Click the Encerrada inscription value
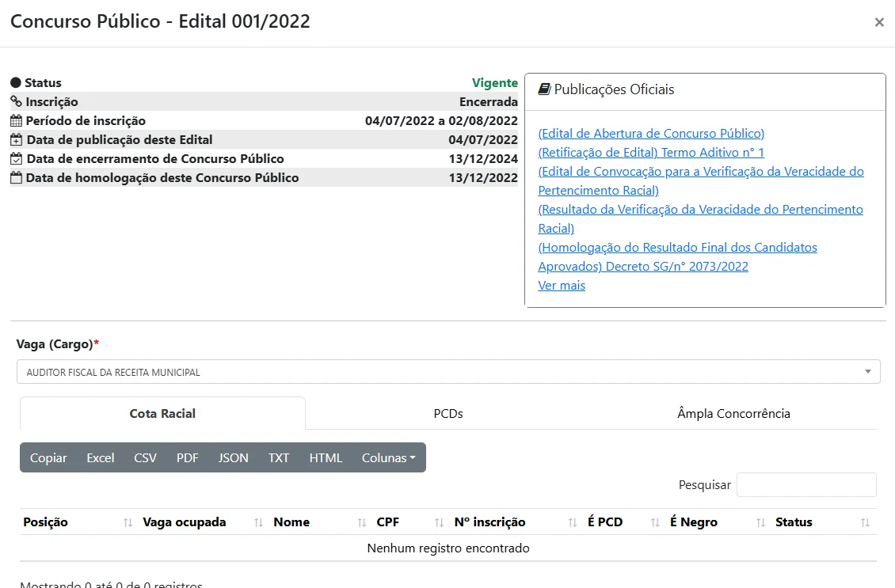895x588 pixels. (x=489, y=101)
